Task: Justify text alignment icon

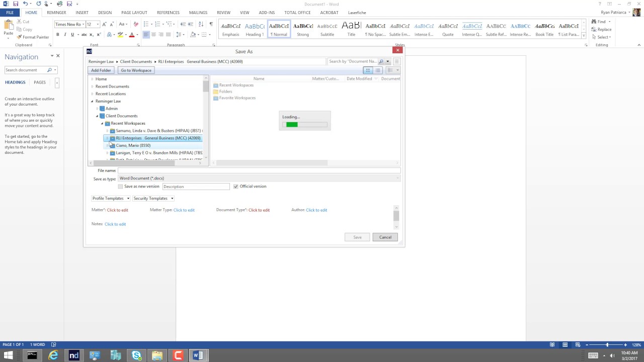Action: [168, 35]
